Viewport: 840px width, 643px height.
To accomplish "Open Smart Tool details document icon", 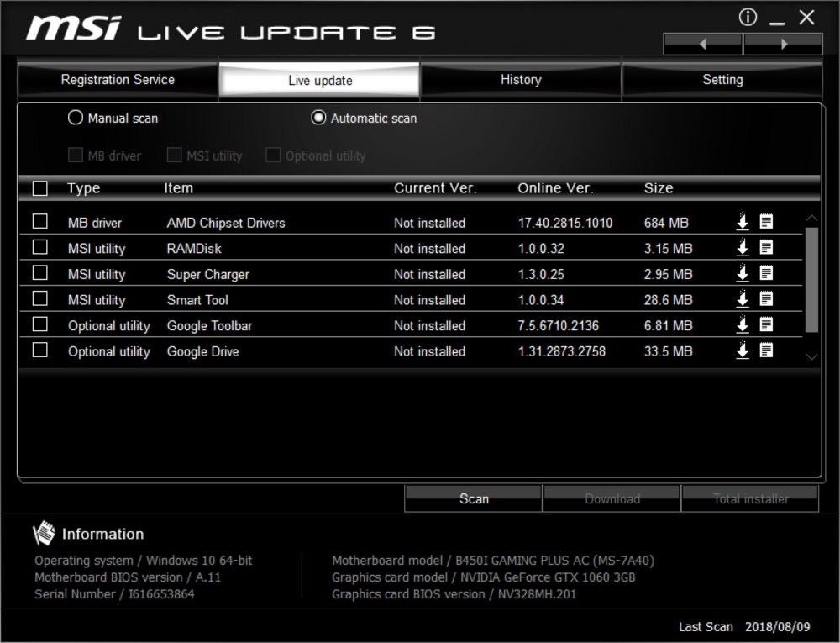I will (x=766, y=298).
